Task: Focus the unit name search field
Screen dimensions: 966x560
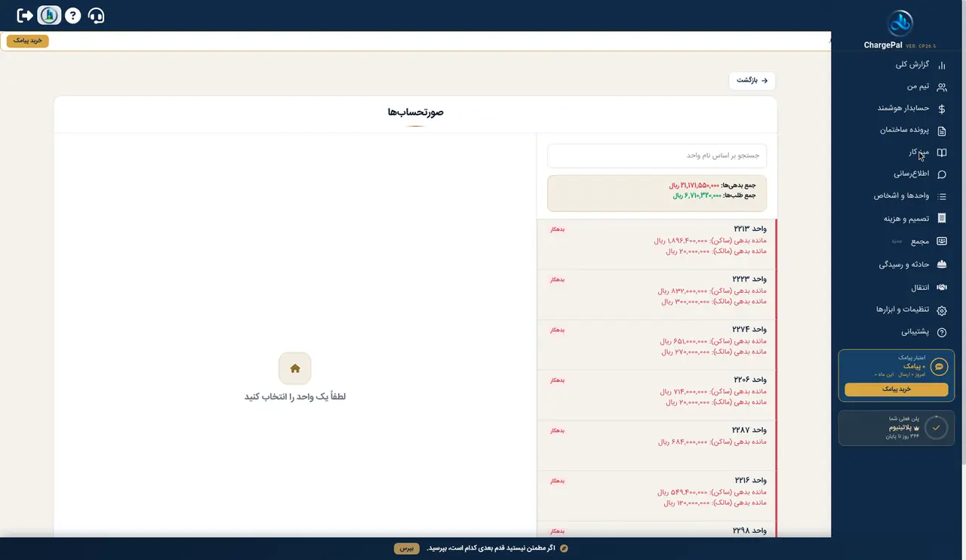Action: point(657,155)
